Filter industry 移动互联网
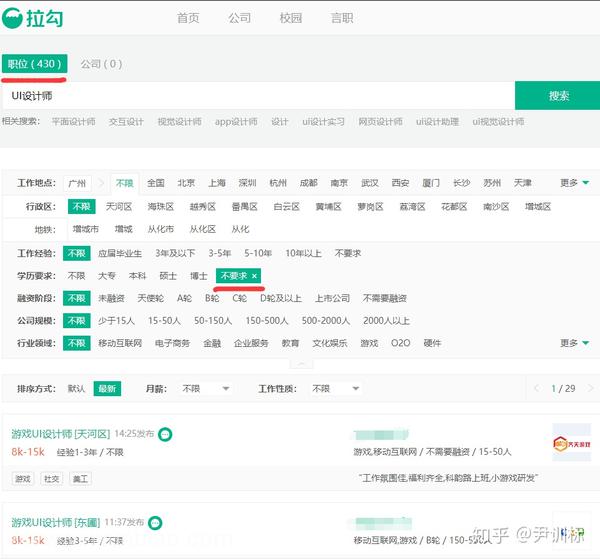 pos(120,343)
